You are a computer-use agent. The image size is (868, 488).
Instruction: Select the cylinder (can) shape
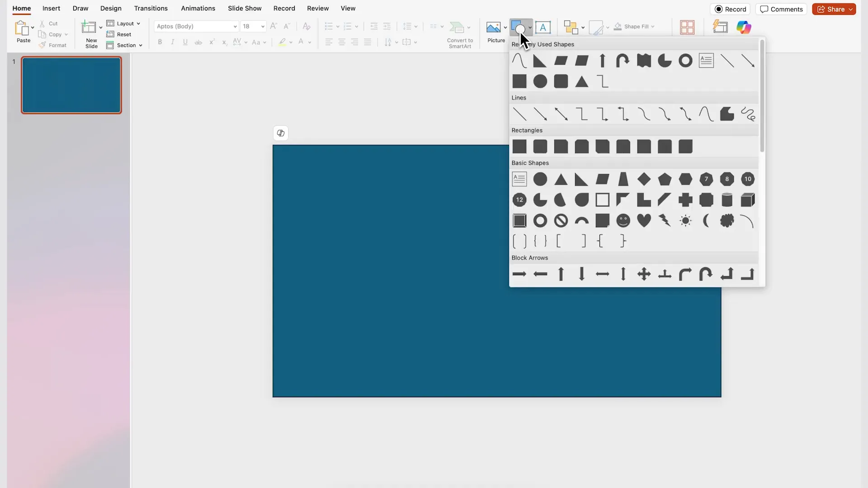click(x=727, y=200)
